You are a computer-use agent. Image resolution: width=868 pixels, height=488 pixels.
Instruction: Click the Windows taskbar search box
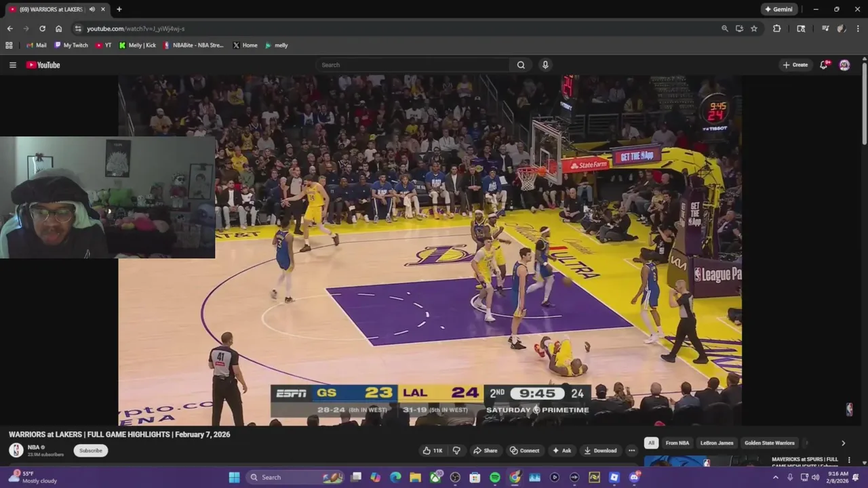295,477
